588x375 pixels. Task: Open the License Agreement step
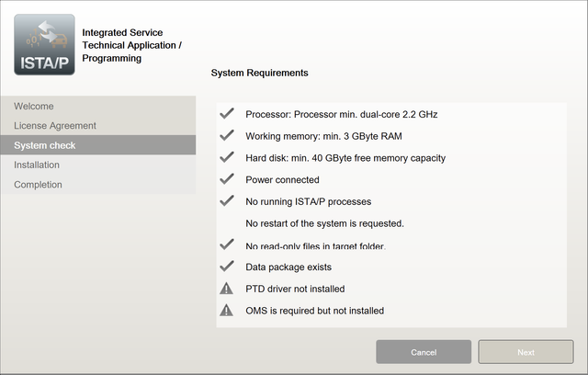coord(55,126)
